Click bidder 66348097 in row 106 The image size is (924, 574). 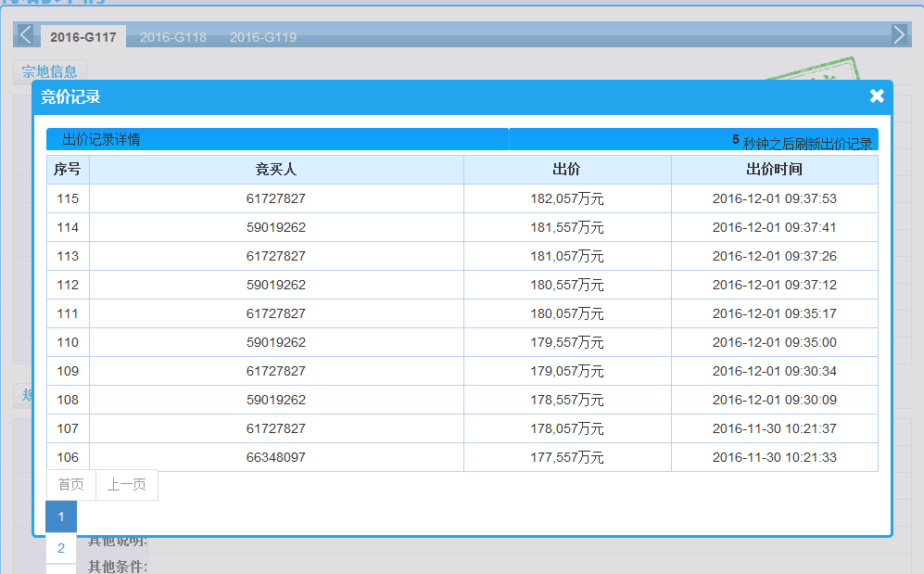[x=276, y=457]
